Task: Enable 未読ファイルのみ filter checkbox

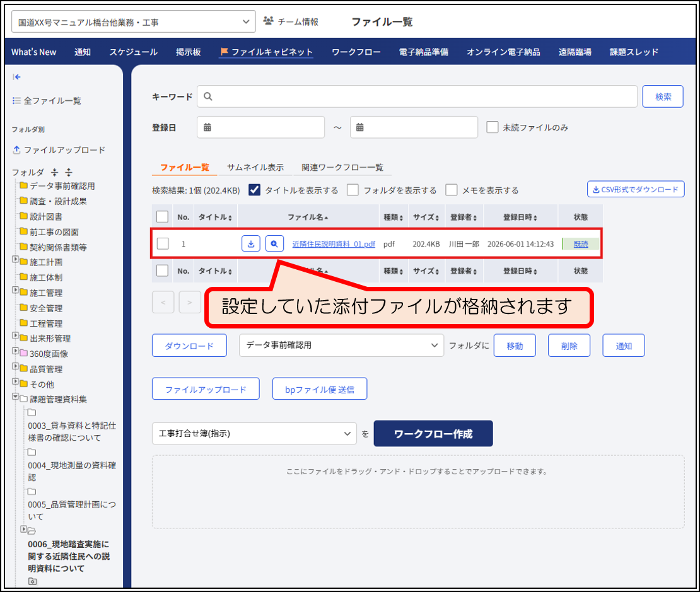Action: pos(493,127)
